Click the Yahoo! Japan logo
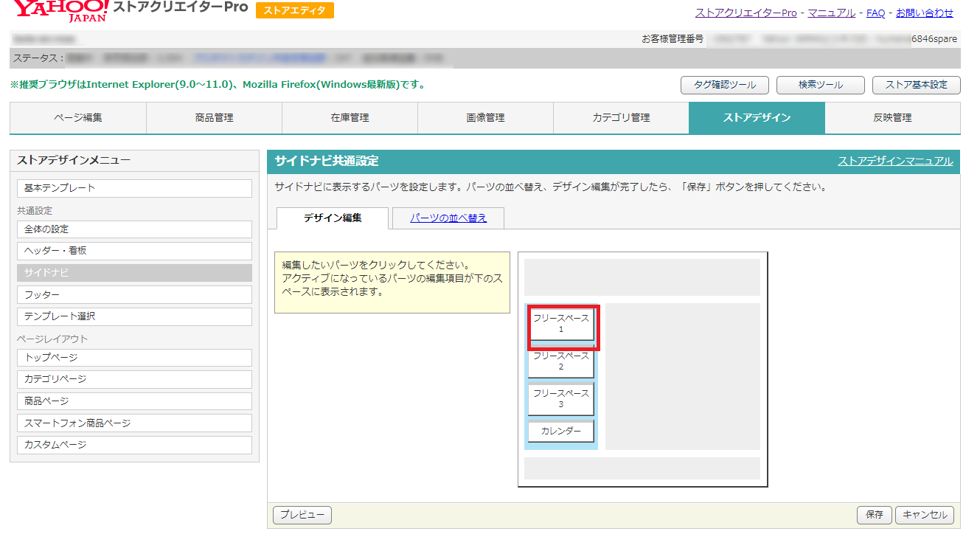This screenshot has width=980, height=551. (x=60, y=10)
